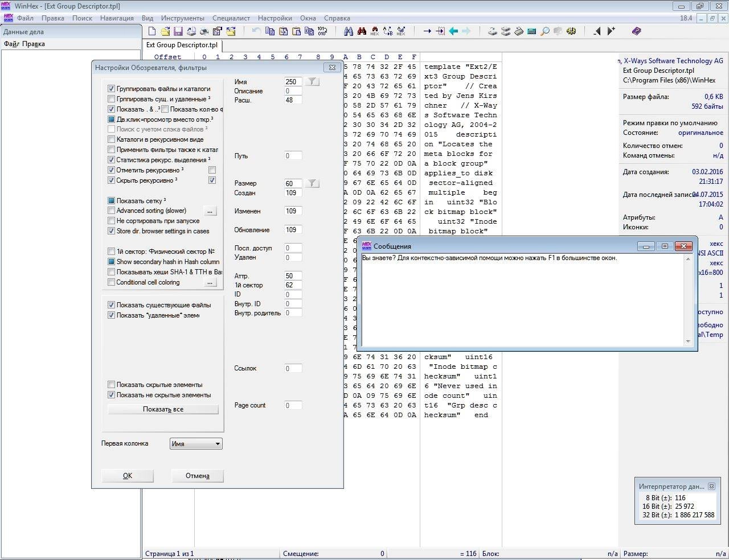
Task: Click the Copy block icon in toolbar
Action: [270, 31]
